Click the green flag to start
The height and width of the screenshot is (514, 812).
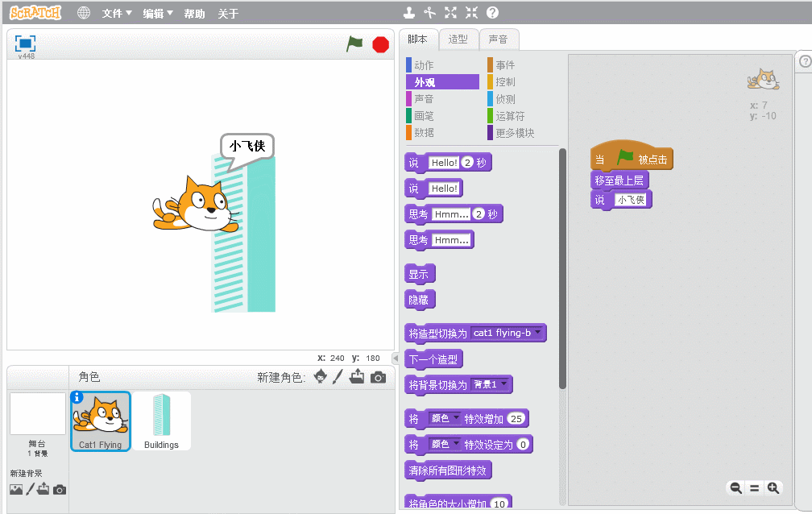[354, 44]
